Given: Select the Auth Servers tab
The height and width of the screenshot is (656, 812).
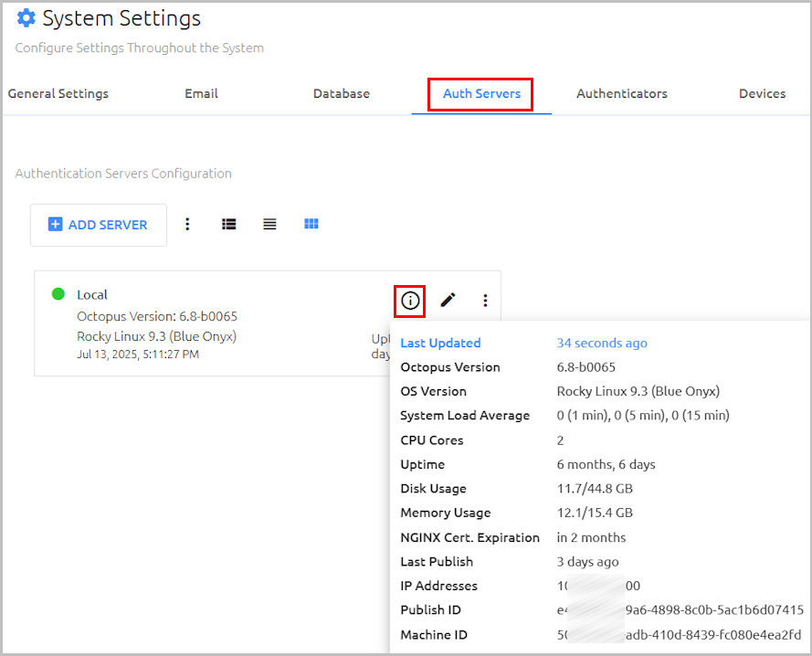Looking at the screenshot, I should tap(481, 94).
